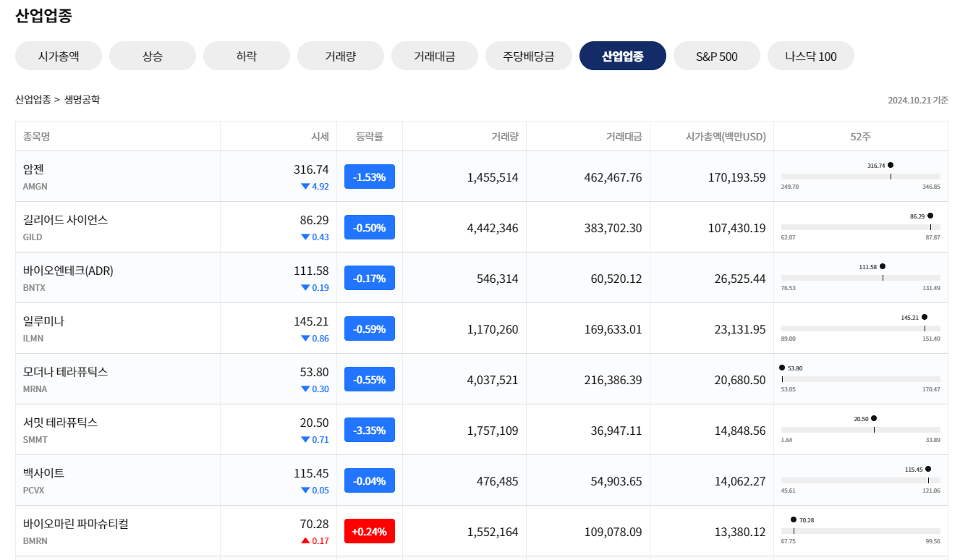
Task: Click the red +0.24% change badge
Action: click(370, 531)
